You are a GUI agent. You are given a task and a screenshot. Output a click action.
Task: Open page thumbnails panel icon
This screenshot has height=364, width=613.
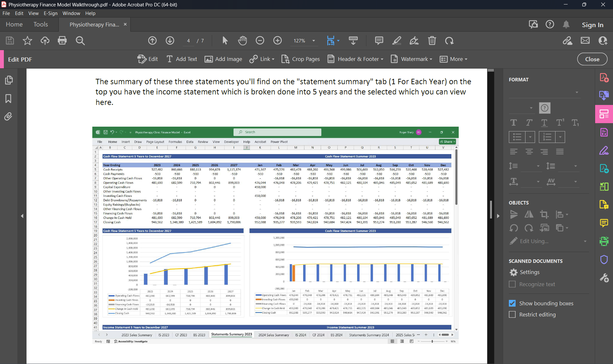click(9, 80)
